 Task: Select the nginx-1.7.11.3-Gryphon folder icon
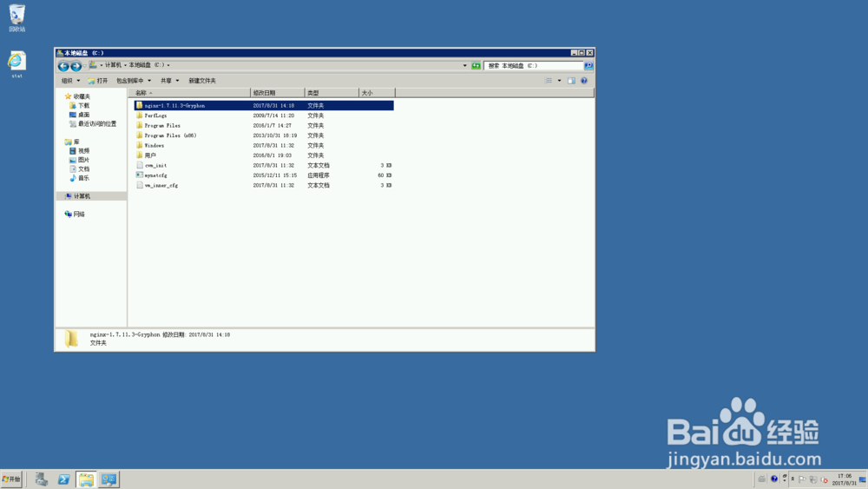tap(140, 105)
